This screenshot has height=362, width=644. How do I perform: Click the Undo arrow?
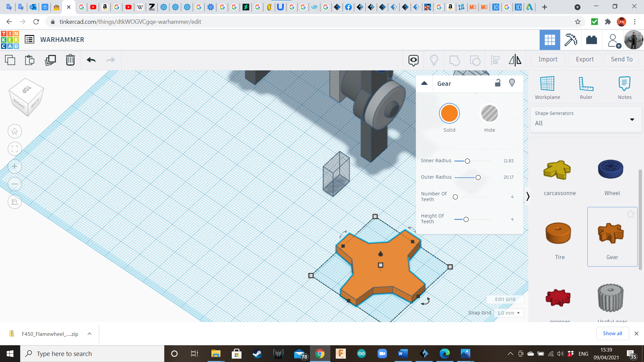(91, 60)
